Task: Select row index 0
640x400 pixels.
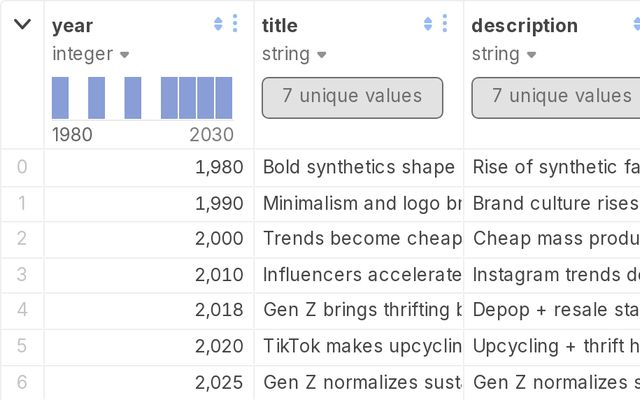Action: [22, 167]
